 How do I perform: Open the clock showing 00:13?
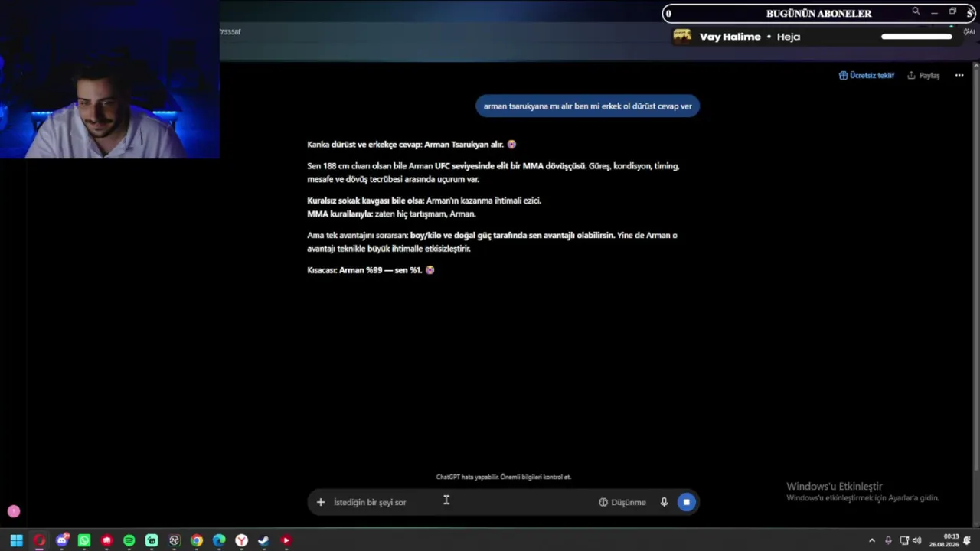point(944,541)
